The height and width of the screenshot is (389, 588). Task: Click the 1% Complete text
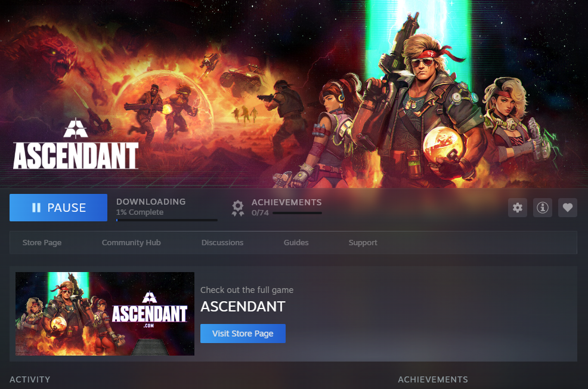pyautogui.click(x=140, y=212)
